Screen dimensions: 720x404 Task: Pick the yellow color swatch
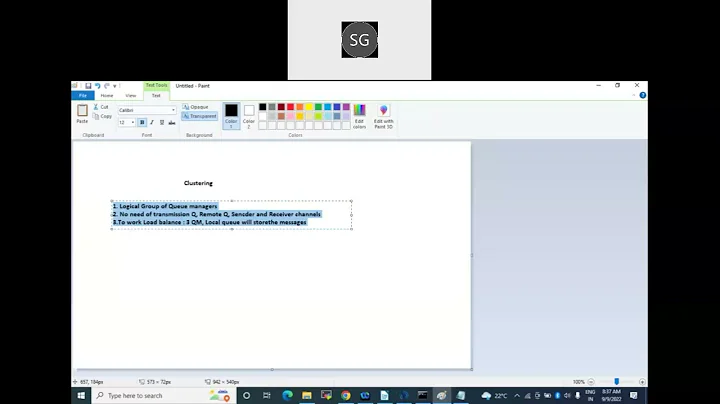tap(309, 107)
